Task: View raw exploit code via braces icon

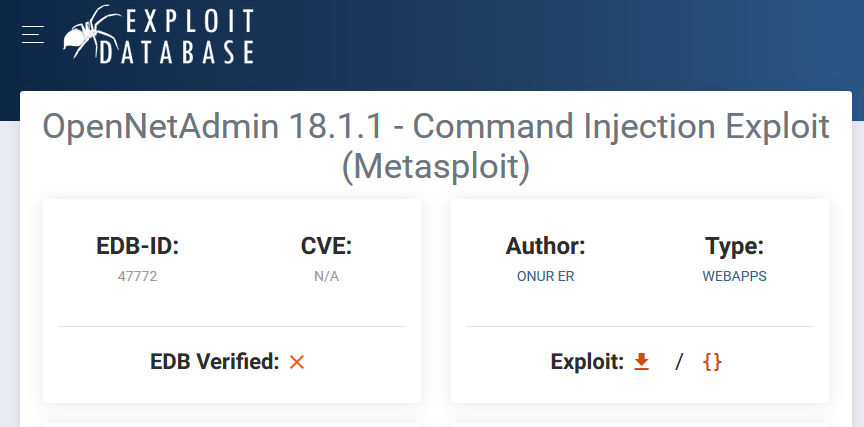Action: [x=712, y=362]
